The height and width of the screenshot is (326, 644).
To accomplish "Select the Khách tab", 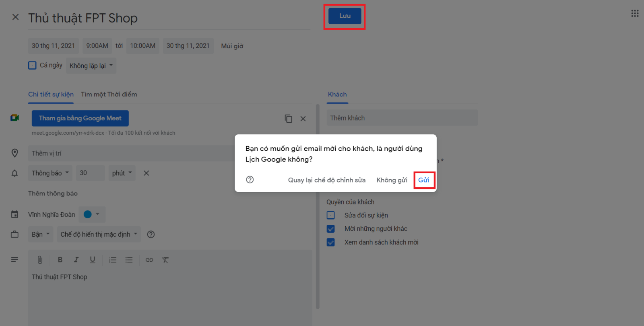I will click(337, 94).
